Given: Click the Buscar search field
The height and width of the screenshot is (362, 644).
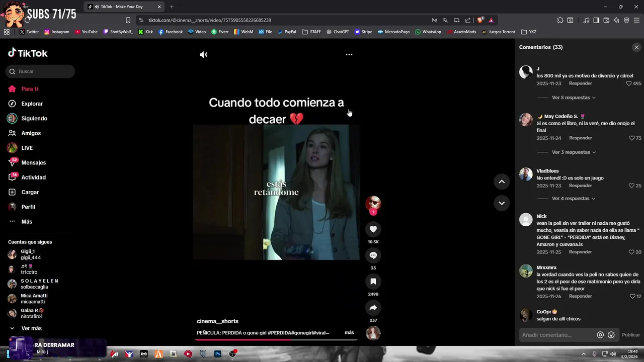Looking at the screenshot, I should (x=40, y=71).
